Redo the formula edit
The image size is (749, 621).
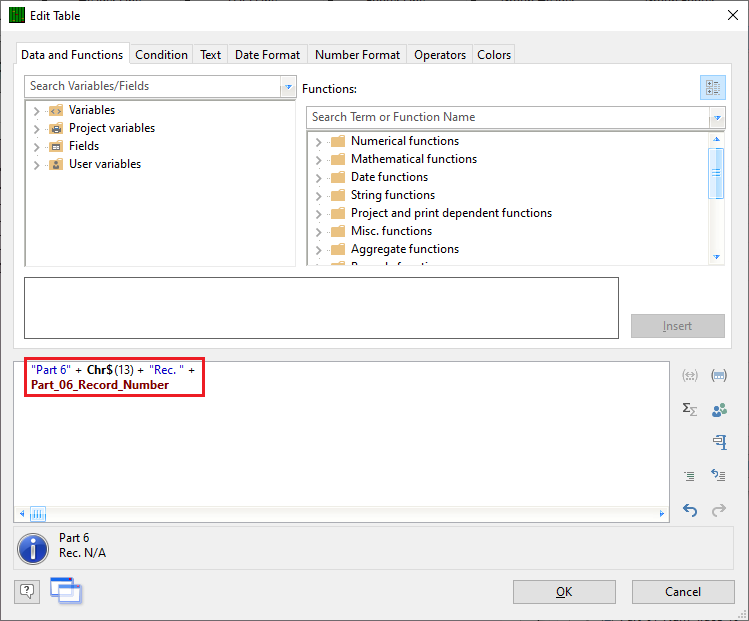[x=719, y=510]
